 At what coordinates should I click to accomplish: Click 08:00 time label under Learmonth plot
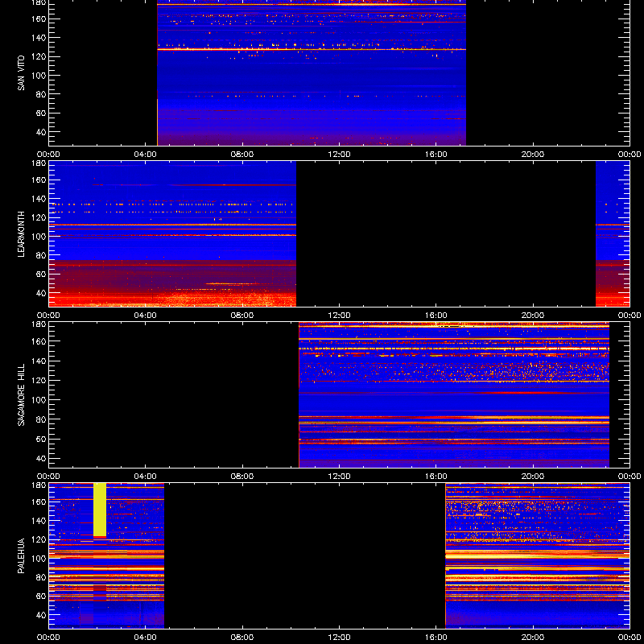point(242,316)
